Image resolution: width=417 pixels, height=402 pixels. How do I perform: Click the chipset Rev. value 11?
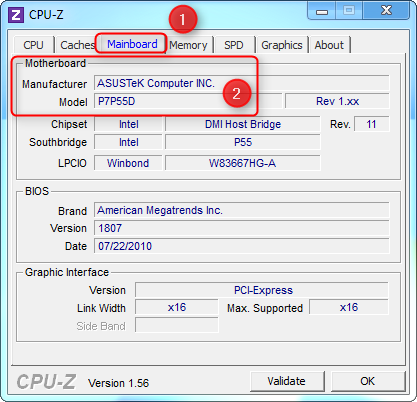click(371, 124)
